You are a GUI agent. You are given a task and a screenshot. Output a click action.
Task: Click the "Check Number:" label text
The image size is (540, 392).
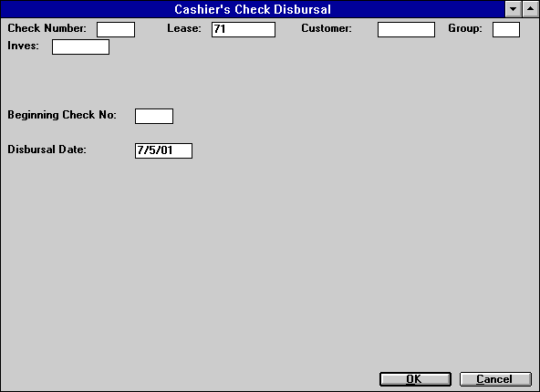[x=47, y=28]
